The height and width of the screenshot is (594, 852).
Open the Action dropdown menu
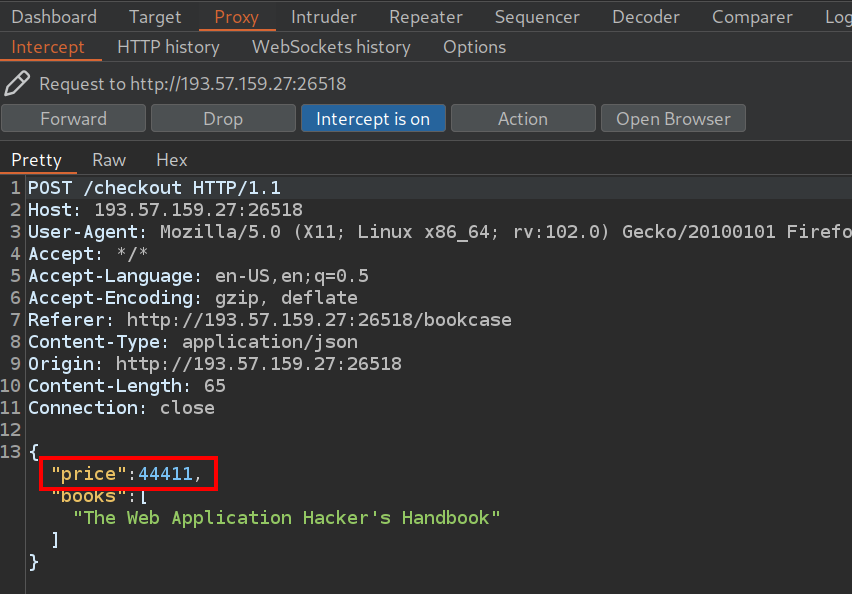[523, 119]
